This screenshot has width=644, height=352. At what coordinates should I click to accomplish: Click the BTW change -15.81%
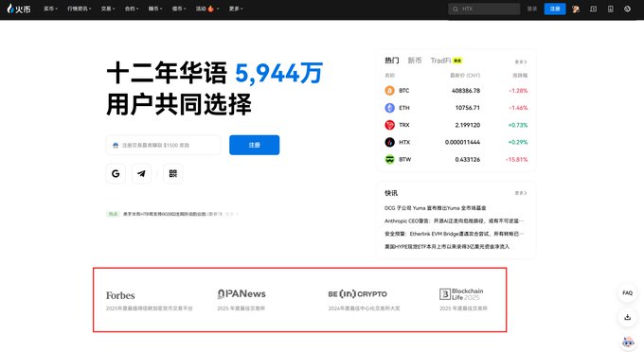click(x=516, y=160)
